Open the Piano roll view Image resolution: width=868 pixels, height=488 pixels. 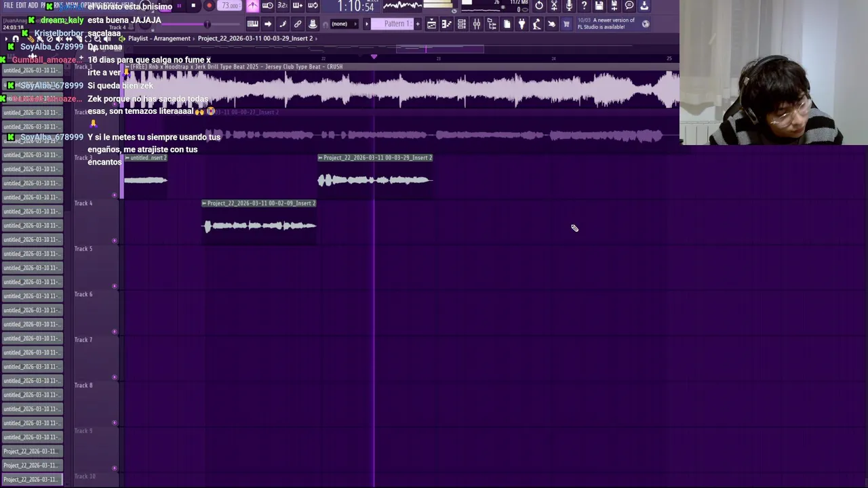point(446,24)
